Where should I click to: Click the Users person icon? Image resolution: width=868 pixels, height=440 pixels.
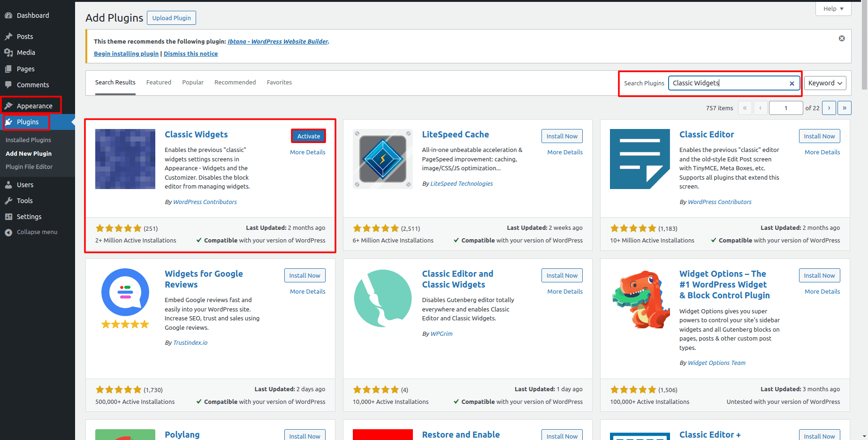click(x=8, y=185)
